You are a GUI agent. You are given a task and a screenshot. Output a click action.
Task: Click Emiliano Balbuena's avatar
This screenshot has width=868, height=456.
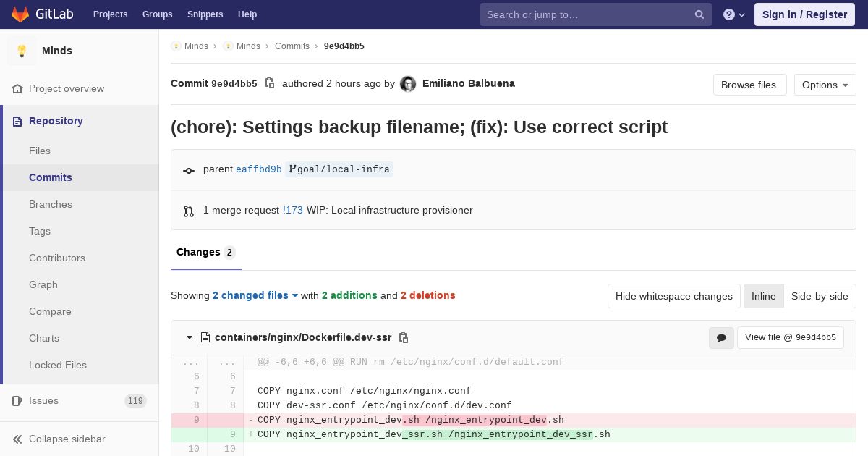408,84
